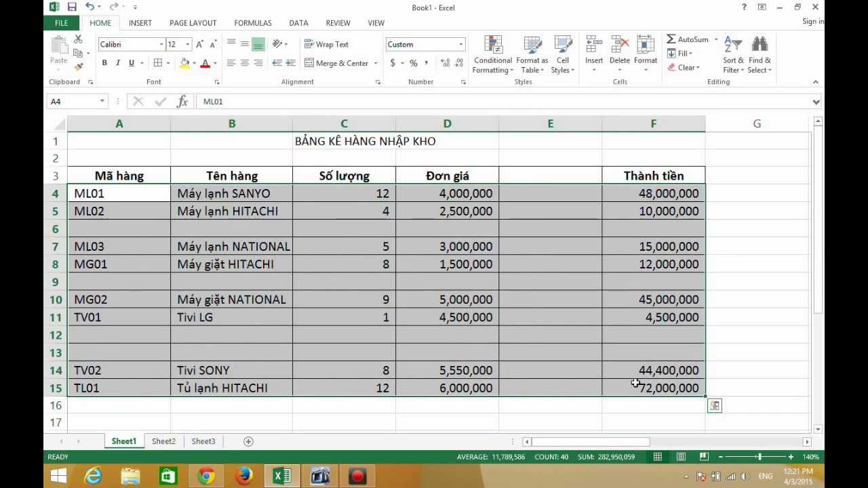Increase font size with the grow-font icon

(x=199, y=44)
